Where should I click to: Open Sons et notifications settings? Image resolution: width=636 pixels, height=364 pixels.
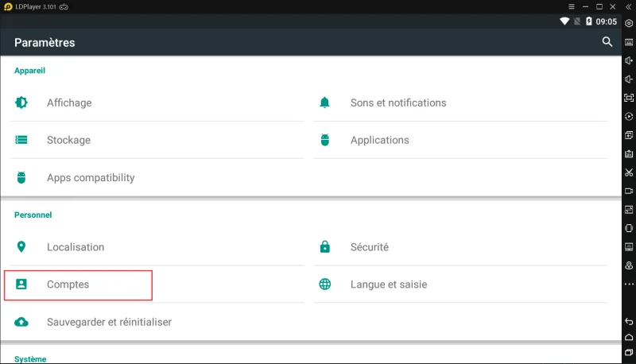[x=460, y=103]
